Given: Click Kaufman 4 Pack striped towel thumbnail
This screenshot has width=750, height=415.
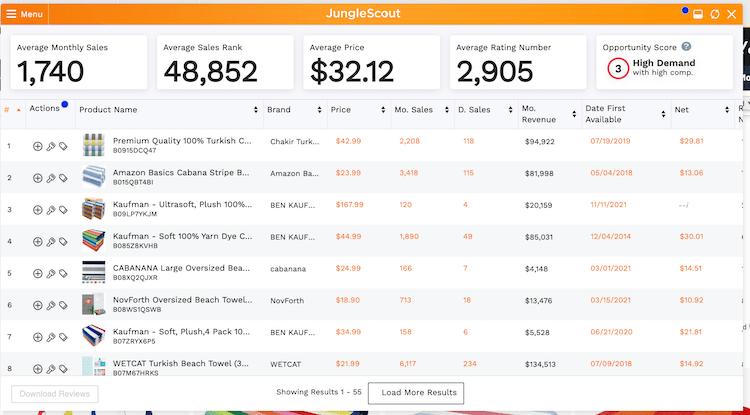Looking at the screenshot, I should click(93, 336).
